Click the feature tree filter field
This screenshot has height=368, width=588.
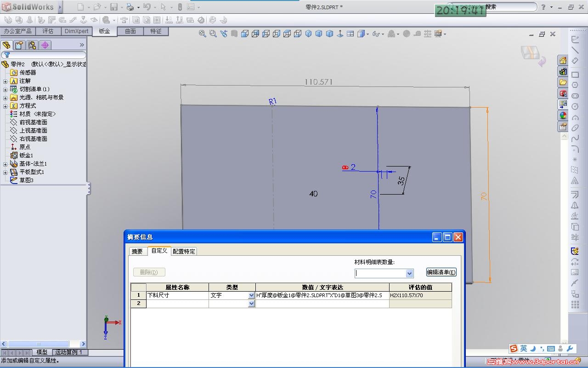pos(44,55)
